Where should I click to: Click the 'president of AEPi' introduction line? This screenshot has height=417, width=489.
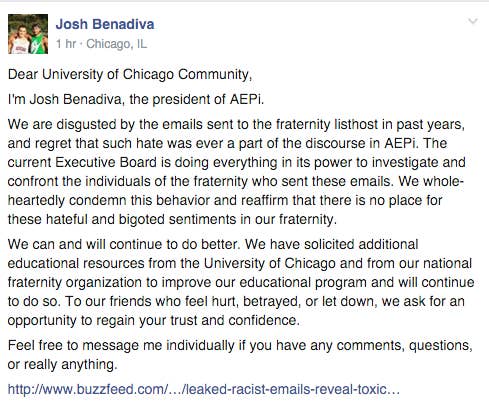click(136, 99)
